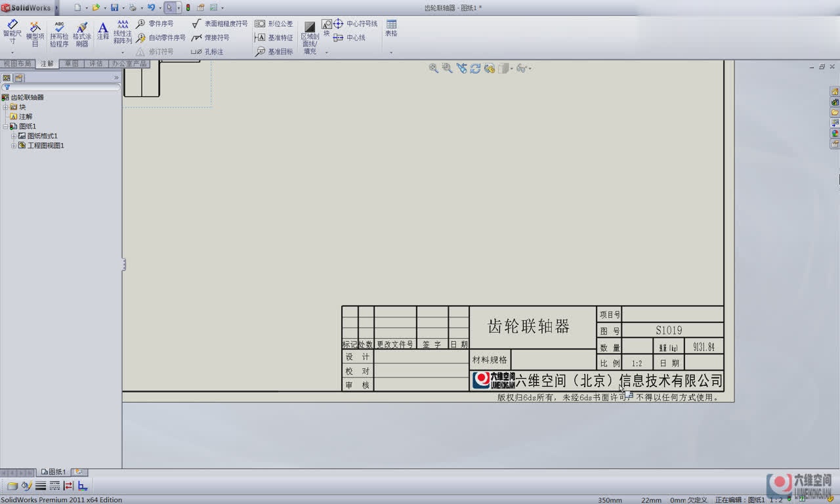Expand the 工程图视图1 tree node
The width and height of the screenshot is (840, 504).
coord(13,146)
